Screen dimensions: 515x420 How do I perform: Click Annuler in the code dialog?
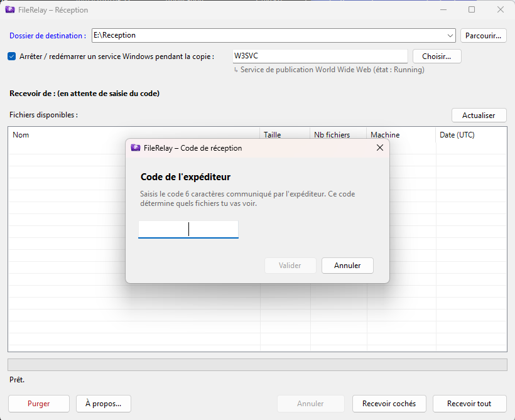pos(347,266)
